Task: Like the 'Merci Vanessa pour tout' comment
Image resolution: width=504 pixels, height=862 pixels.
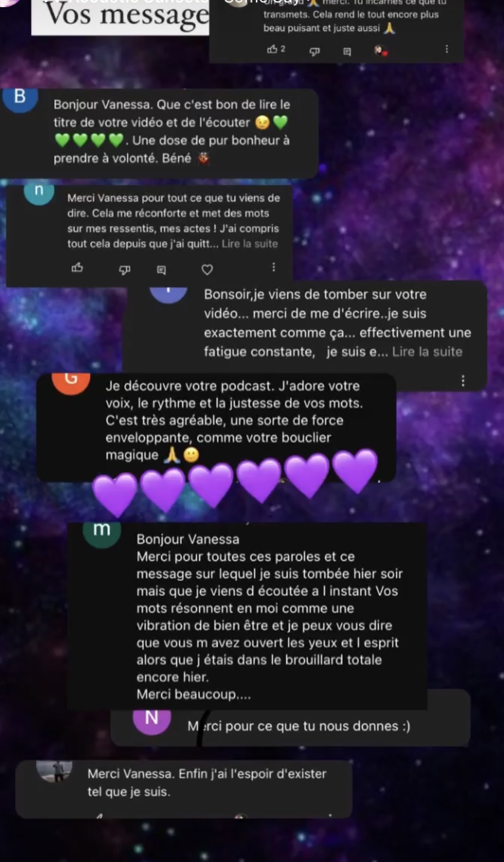Action: 78,267
